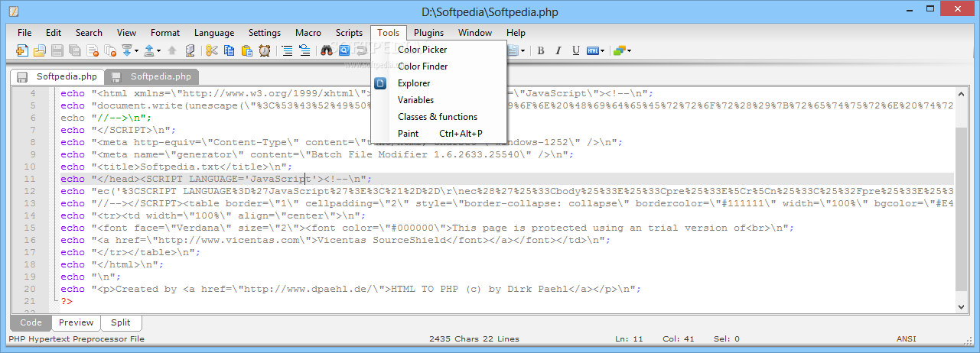Screen dimensions: 980x353
Task: Select Classes & functions menu entry
Action: (438, 116)
